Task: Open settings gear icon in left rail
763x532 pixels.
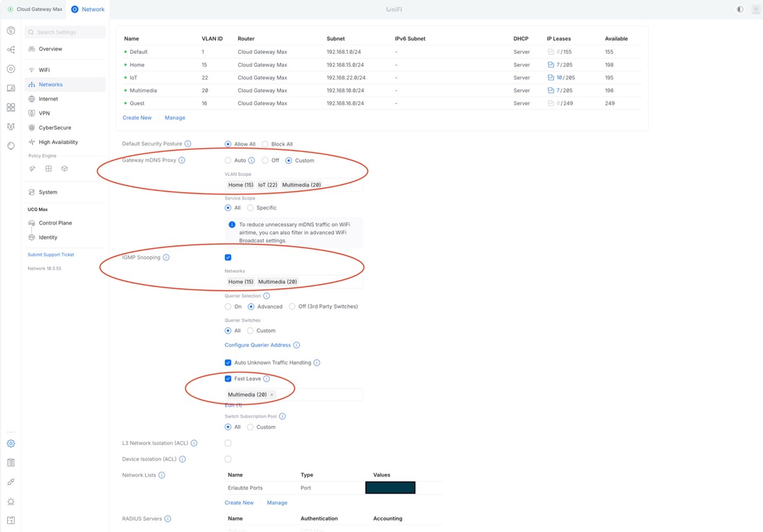Action: pos(11,443)
